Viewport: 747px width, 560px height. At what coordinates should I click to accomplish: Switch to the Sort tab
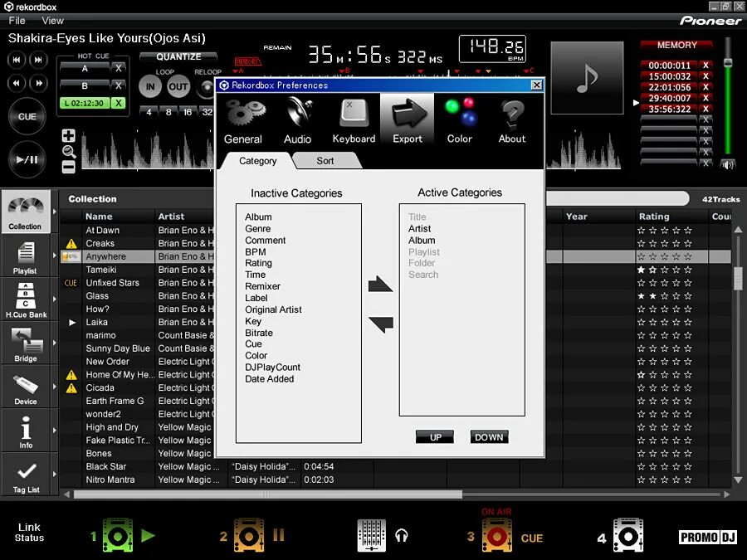click(x=325, y=161)
